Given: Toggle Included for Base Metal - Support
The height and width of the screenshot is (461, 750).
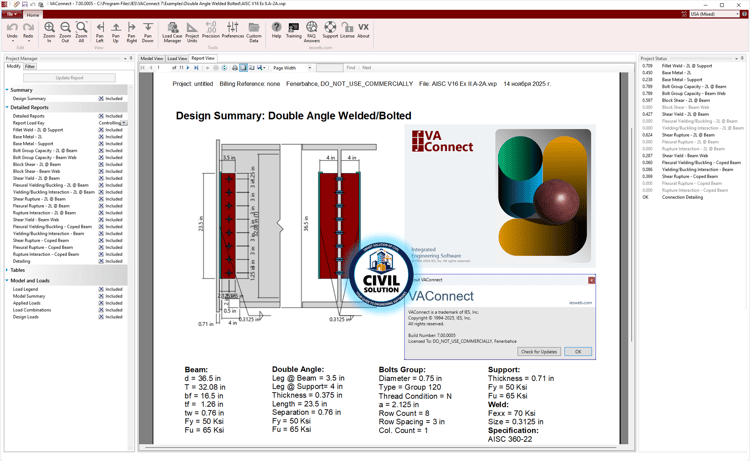Looking at the screenshot, I should [101, 144].
